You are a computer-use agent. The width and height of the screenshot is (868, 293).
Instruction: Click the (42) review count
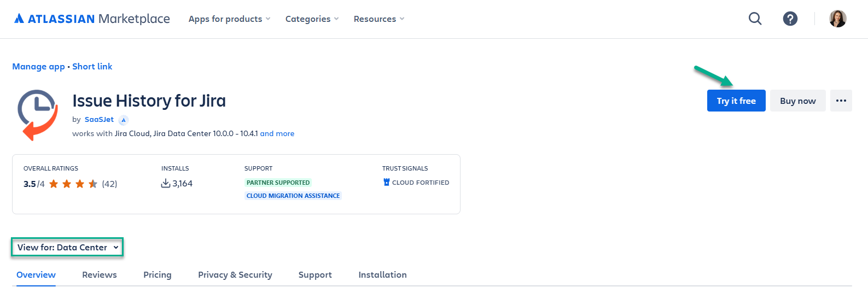109,184
